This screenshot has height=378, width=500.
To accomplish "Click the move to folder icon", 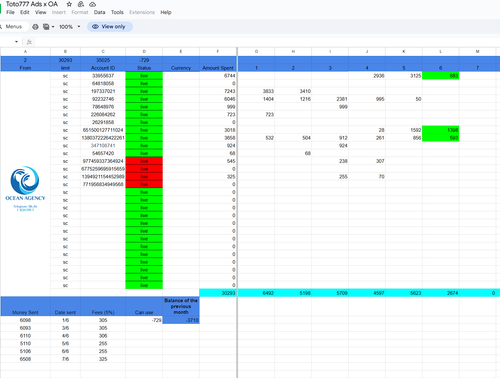I will [x=81, y=4].
